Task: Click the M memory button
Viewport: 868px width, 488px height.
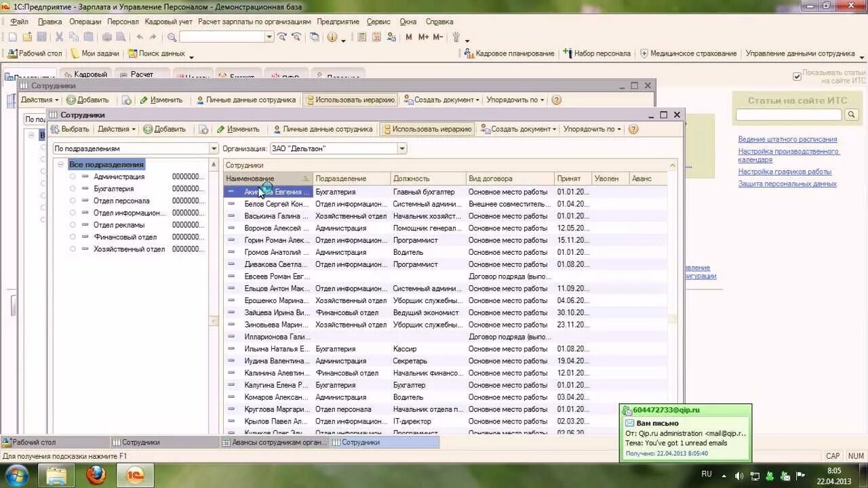Action: [x=409, y=37]
